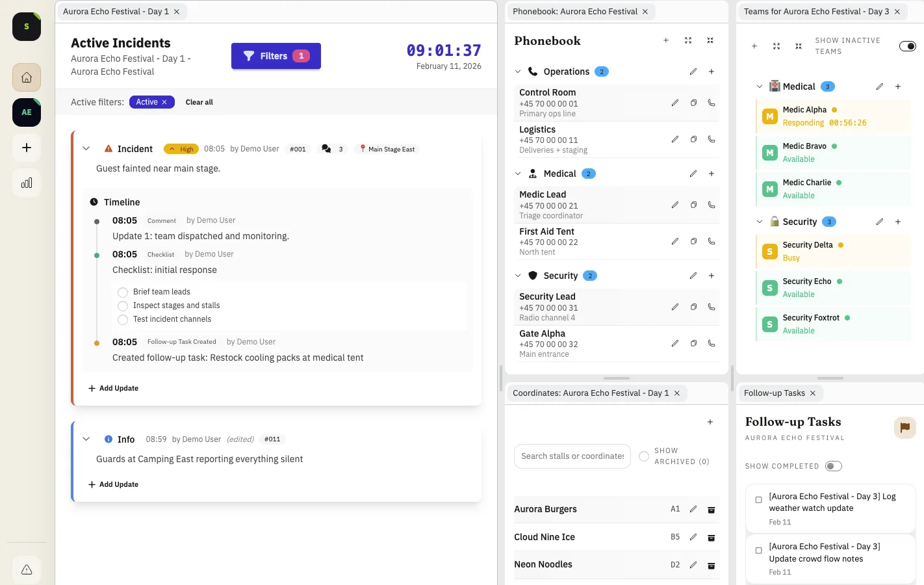Viewport: 924px width, 585px height.
Task: Enable Show Inactive Teams
Action: tap(907, 45)
